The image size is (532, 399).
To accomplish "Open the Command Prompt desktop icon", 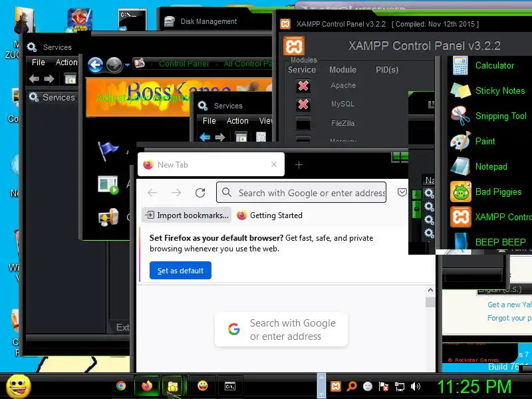I will tap(132, 19).
